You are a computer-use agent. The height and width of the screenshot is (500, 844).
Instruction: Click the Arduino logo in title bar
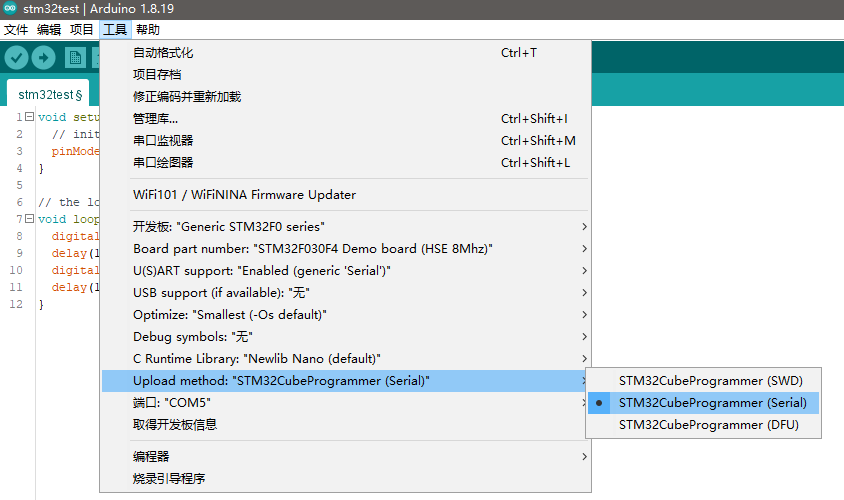tap(10, 8)
